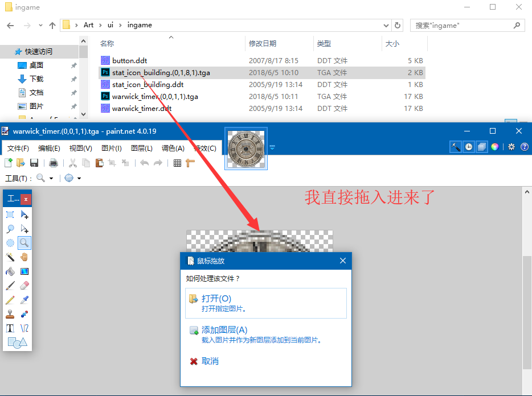Pick the Paint Bucket tool
Viewport: 532px width, 396px height.
pos(10,271)
